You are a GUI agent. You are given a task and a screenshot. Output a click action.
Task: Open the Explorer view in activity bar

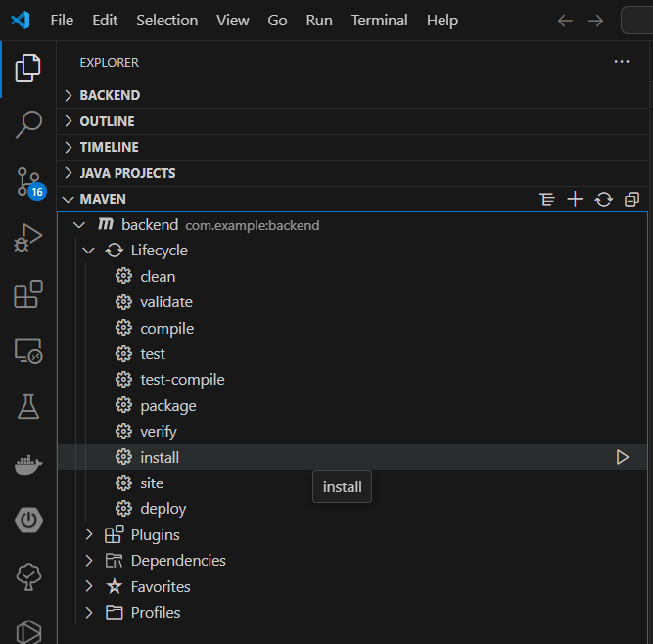click(28, 68)
